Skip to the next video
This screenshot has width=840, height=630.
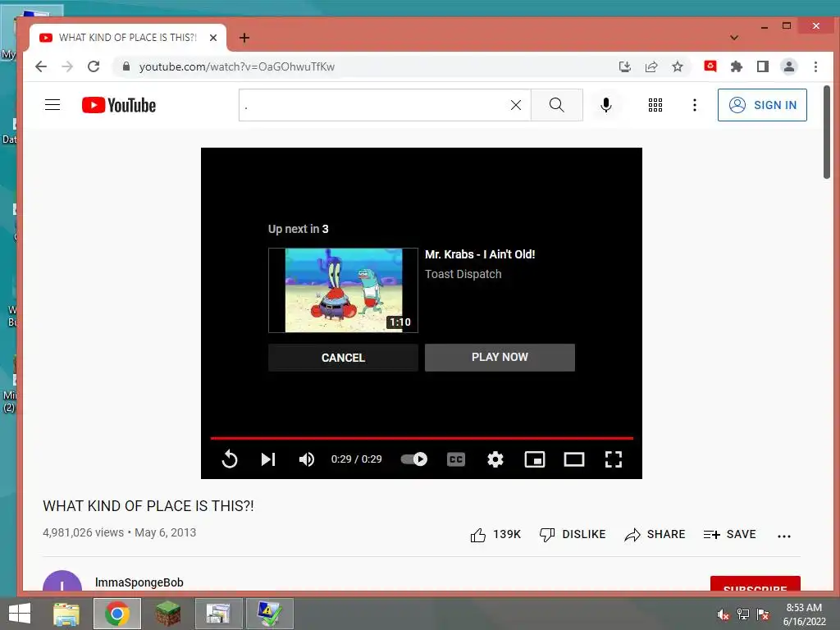tap(268, 459)
